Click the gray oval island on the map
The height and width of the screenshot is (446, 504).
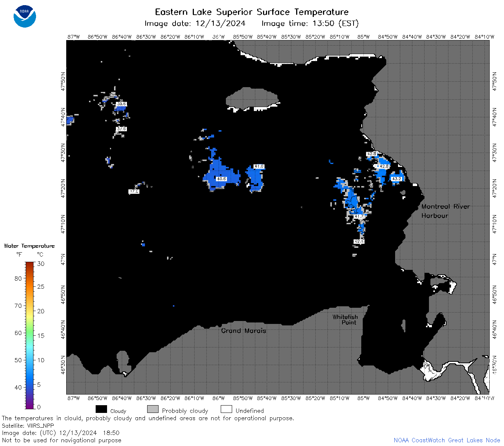tap(252, 99)
